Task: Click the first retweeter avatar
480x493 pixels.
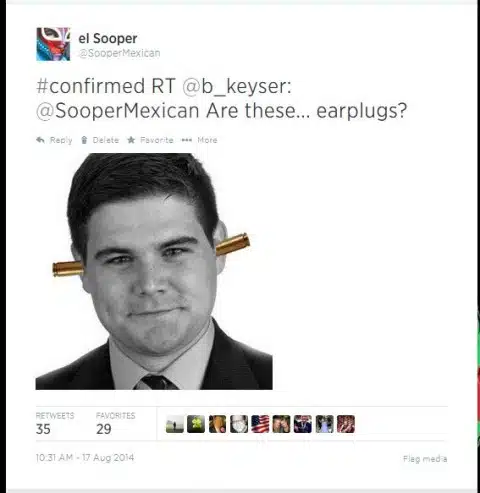Action: pyautogui.click(x=175, y=424)
